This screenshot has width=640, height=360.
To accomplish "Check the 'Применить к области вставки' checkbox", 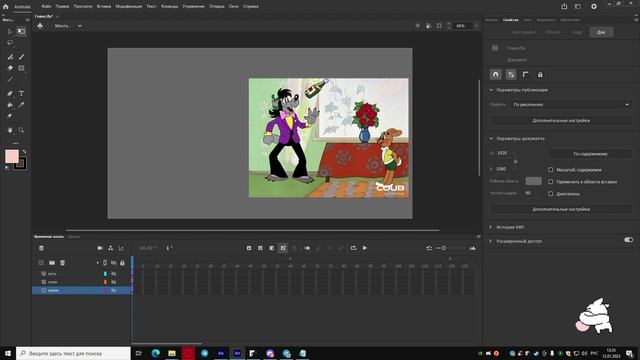I will pyautogui.click(x=551, y=182).
